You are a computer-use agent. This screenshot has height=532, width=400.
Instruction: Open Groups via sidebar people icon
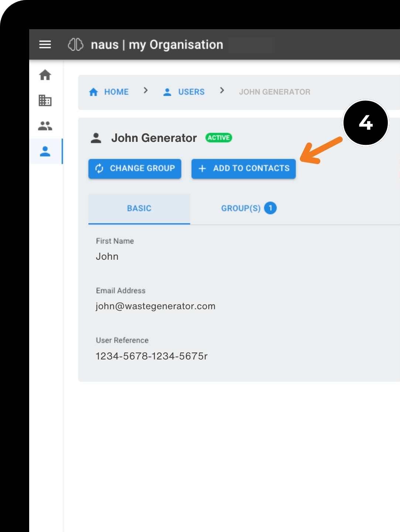tap(45, 126)
